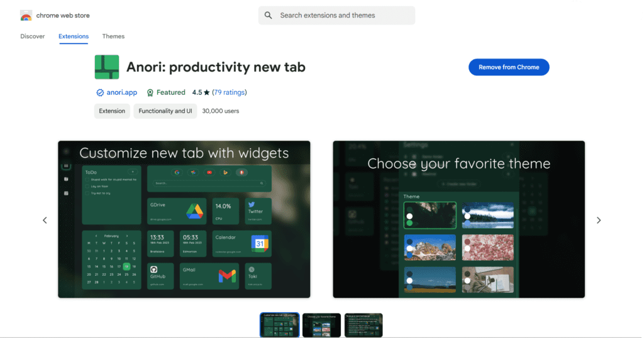Open the 79 ratings link
This screenshot has width=644, height=338.
(x=229, y=92)
